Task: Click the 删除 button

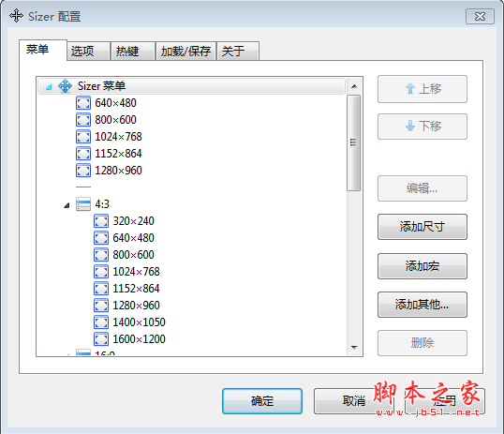Action: 422,343
